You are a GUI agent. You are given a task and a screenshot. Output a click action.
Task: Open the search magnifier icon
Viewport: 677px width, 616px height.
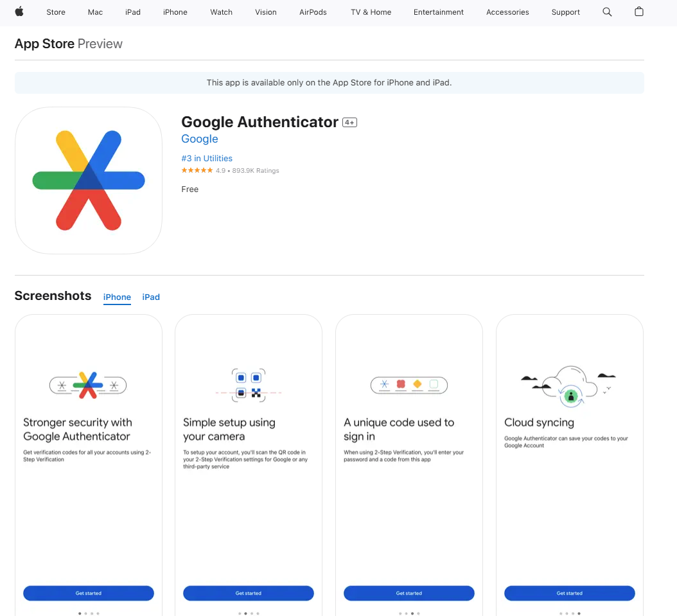pos(607,12)
